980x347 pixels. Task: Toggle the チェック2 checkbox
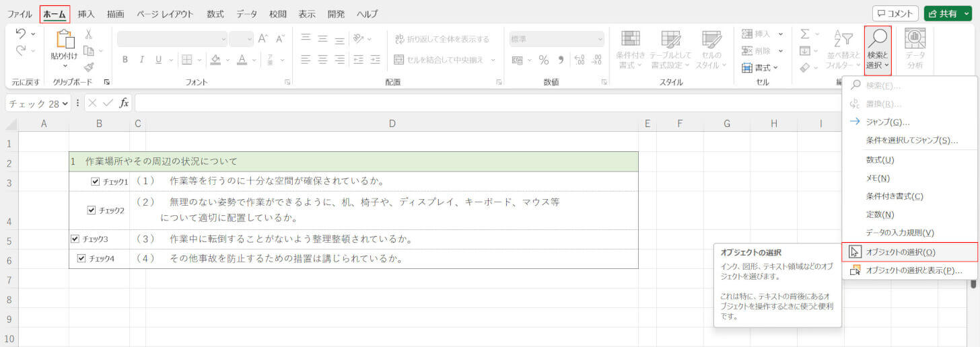tap(92, 210)
